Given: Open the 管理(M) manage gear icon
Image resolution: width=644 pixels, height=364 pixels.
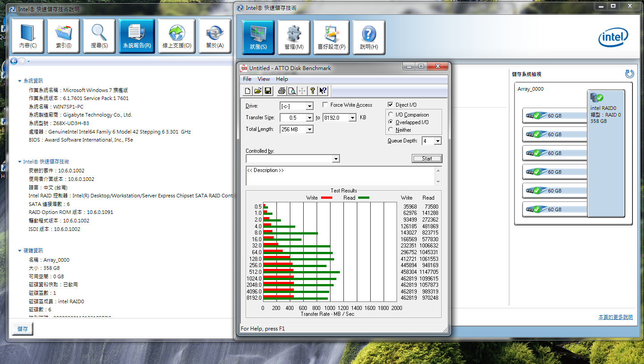Looking at the screenshot, I should point(294,38).
